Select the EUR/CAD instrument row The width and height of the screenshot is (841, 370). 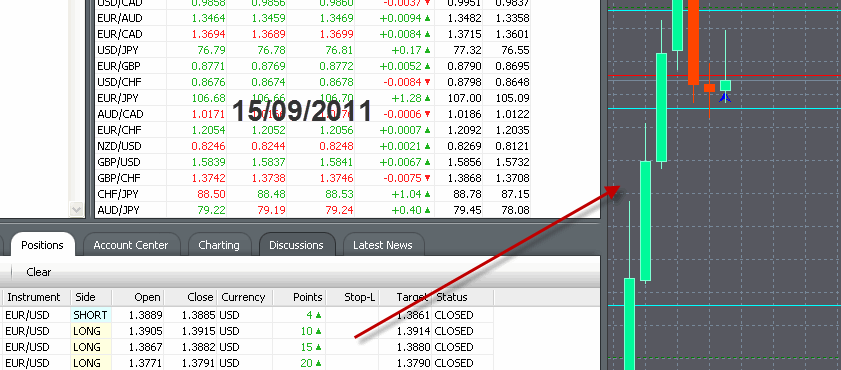coord(313,34)
